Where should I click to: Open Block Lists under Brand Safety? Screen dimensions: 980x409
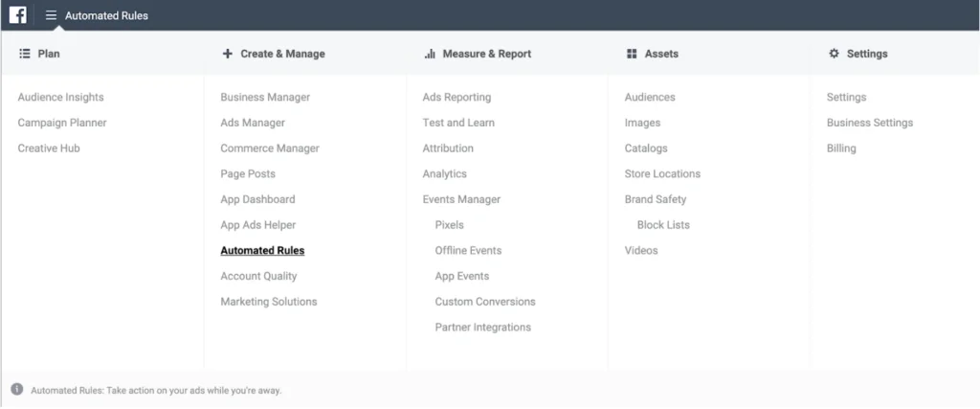click(663, 225)
